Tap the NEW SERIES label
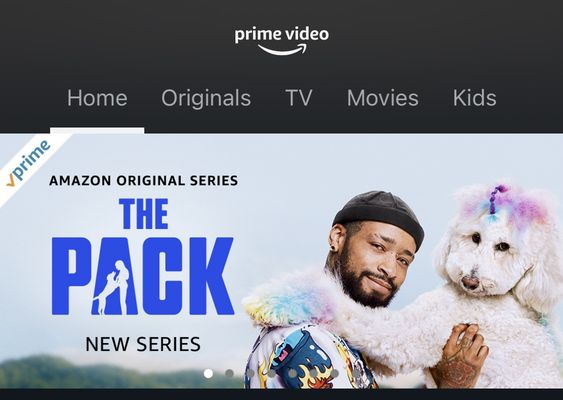Screen dimensions: 563x400 coord(143,344)
